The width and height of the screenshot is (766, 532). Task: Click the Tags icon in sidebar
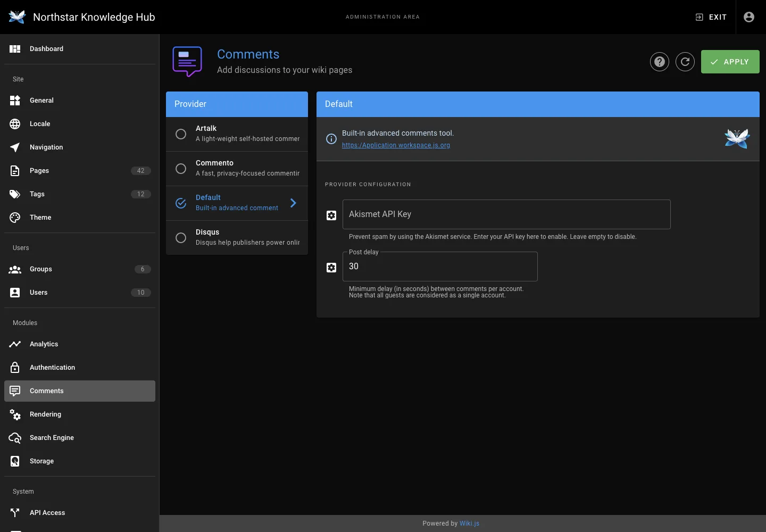[x=15, y=194]
